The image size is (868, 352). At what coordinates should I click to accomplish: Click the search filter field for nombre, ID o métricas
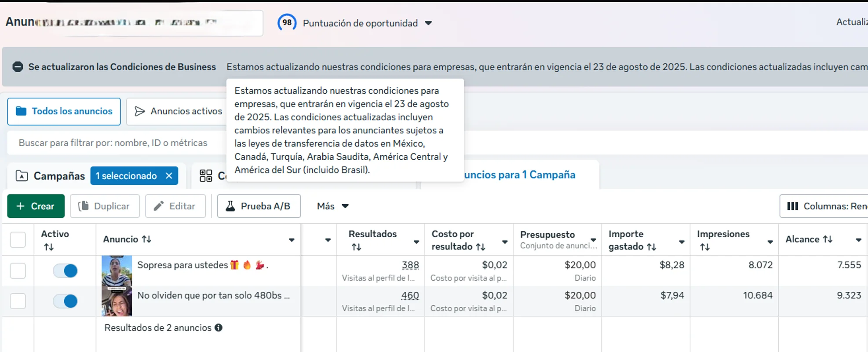117,143
